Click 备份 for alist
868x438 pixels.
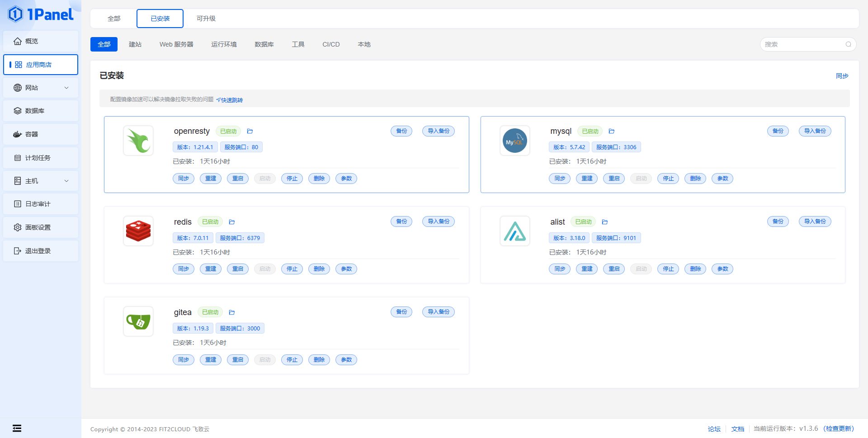point(778,221)
